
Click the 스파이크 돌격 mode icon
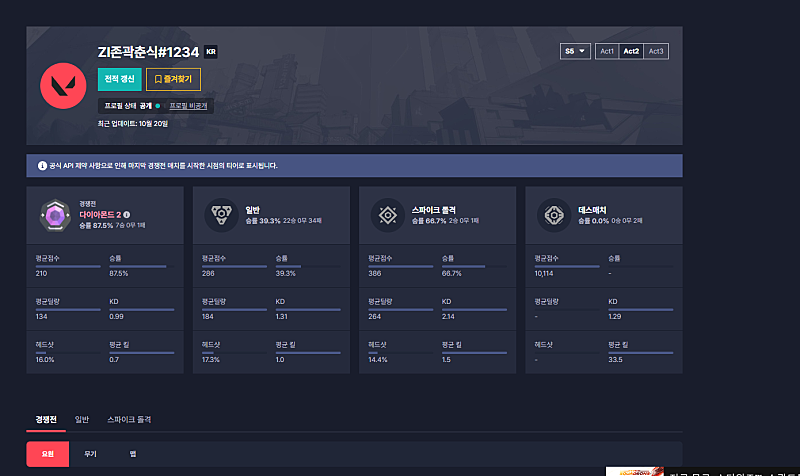[388, 215]
